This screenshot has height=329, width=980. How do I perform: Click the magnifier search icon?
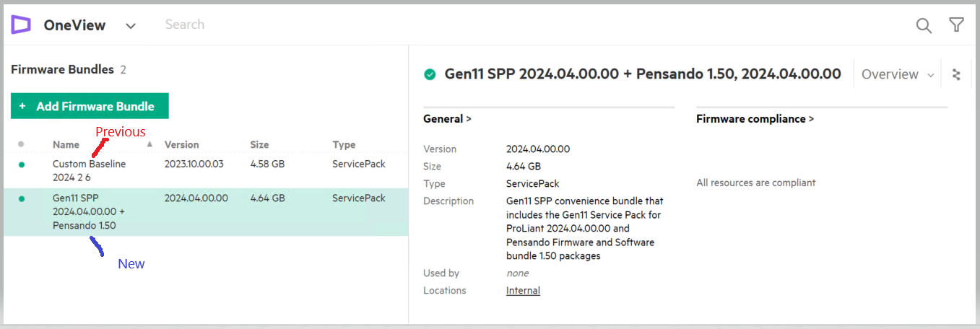click(924, 25)
